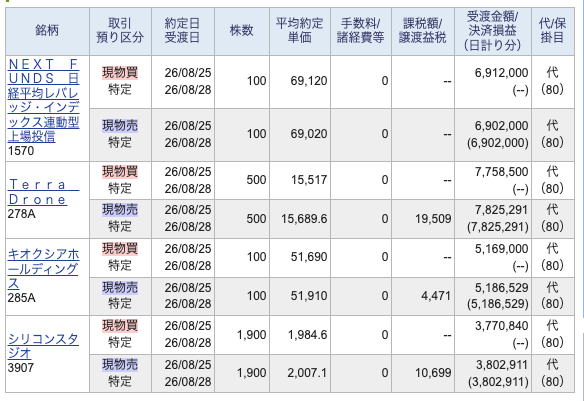Select the tax amount 10,699
Image resolution: width=584 pixels, height=401 pixels.
[x=433, y=373]
